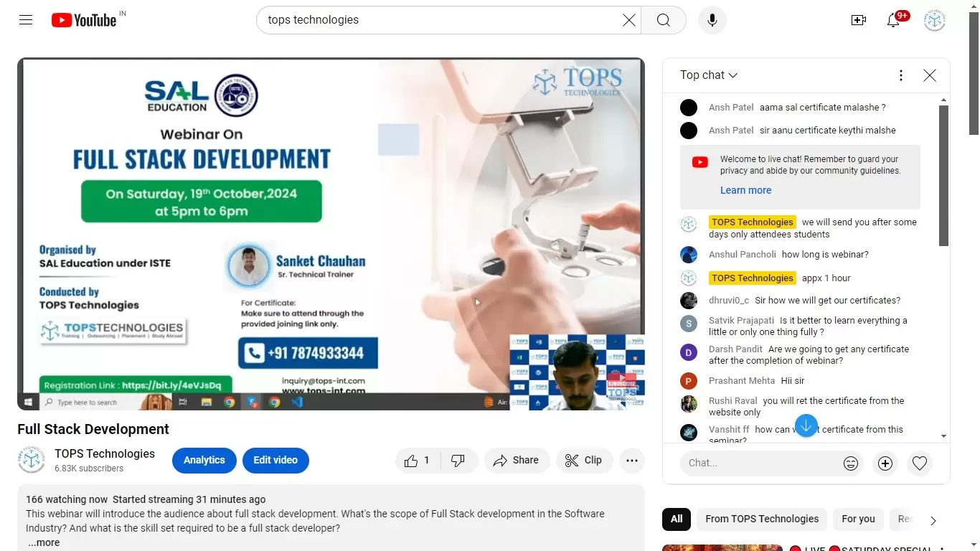
Task: Click the magnifier search button
Action: coord(664,20)
